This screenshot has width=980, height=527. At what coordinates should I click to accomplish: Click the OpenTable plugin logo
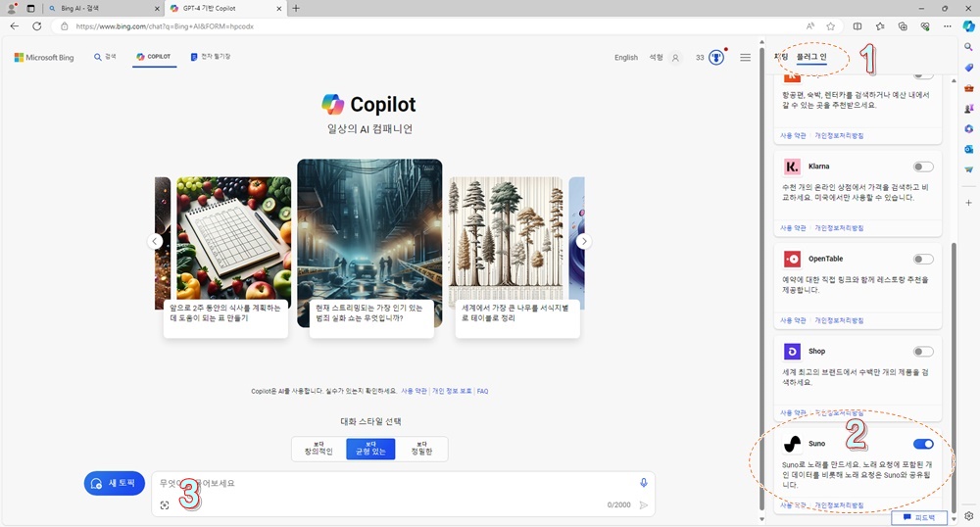(x=792, y=259)
